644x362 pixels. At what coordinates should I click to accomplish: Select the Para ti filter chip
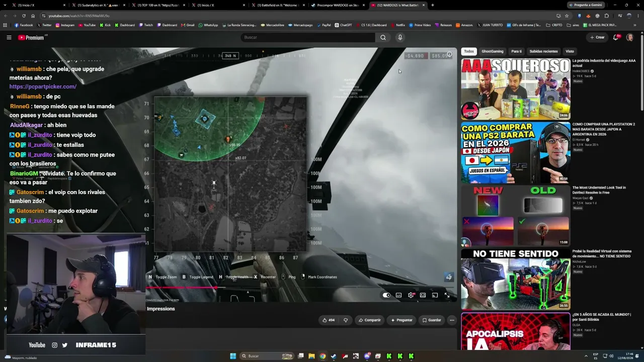pos(516,51)
